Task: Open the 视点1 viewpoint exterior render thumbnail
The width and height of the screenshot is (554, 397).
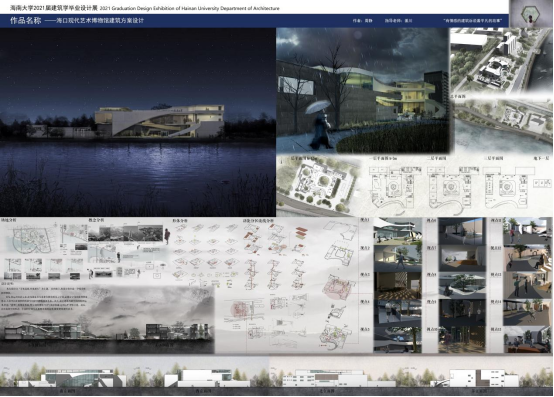Action: pos(398,231)
